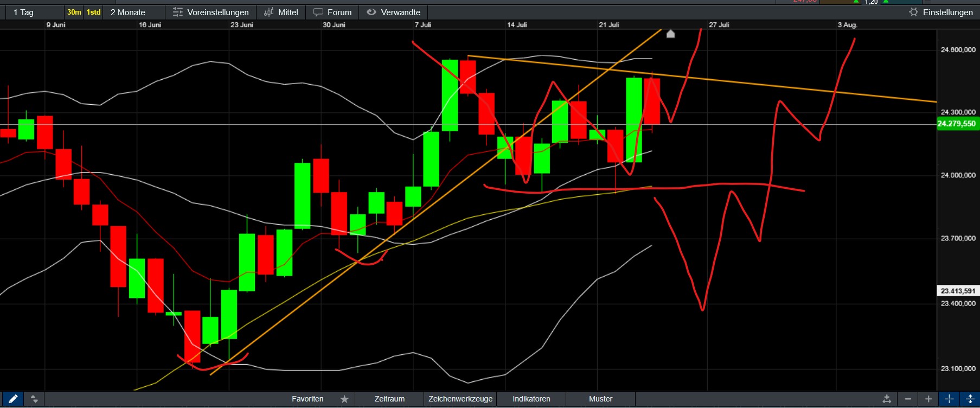Click the 23.400,000 price axis label
The image size is (980, 408).
[958, 303]
